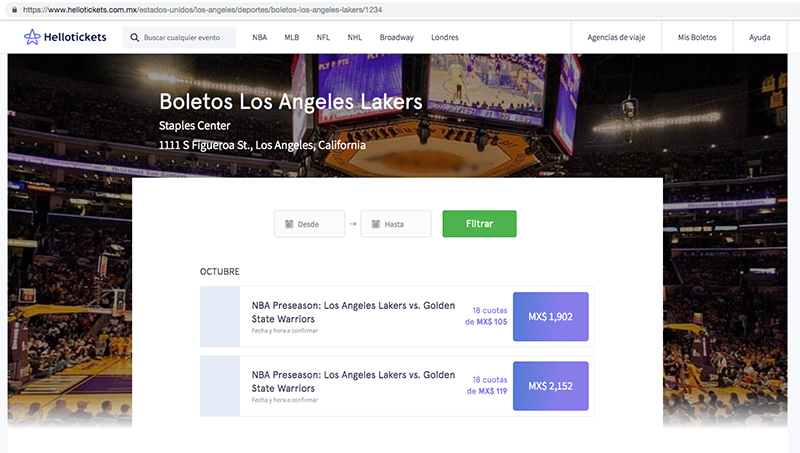Click the 'Boletos Los Angeles Lakers' heading
Viewport: 800px width, 453px height.
[x=291, y=102]
